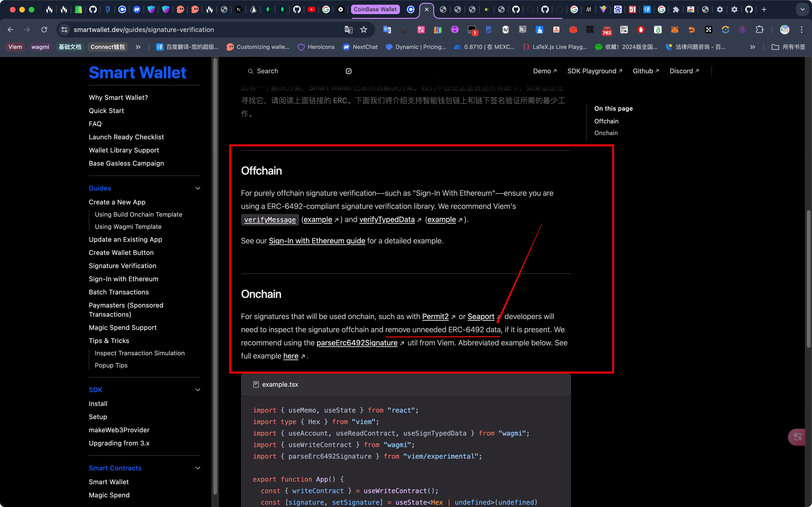The image size is (812, 507).
Task: Open the 所有书签 bookmarks folder
Action: point(788,47)
